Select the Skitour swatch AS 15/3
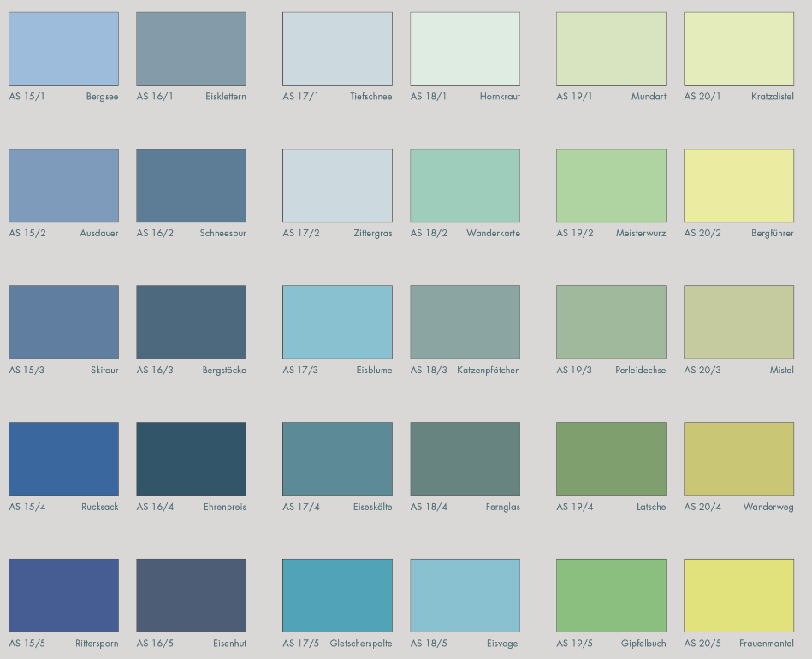The image size is (812, 659). [x=63, y=322]
